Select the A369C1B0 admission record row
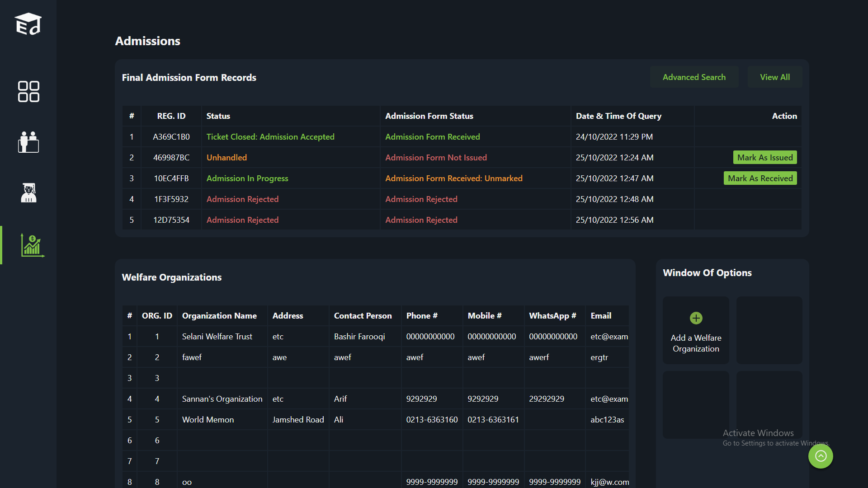Viewport: 868px width, 488px height. pyautogui.click(x=171, y=137)
